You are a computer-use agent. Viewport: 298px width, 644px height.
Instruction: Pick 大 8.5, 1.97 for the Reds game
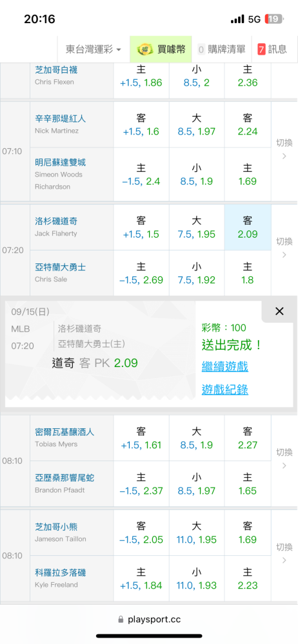[x=197, y=125]
